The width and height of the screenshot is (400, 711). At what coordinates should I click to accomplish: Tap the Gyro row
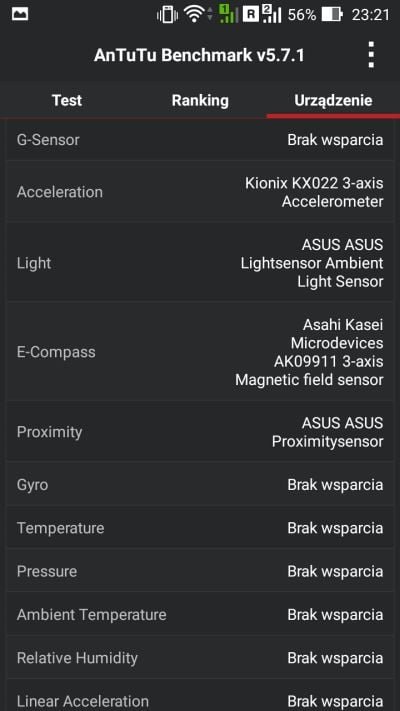200,485
